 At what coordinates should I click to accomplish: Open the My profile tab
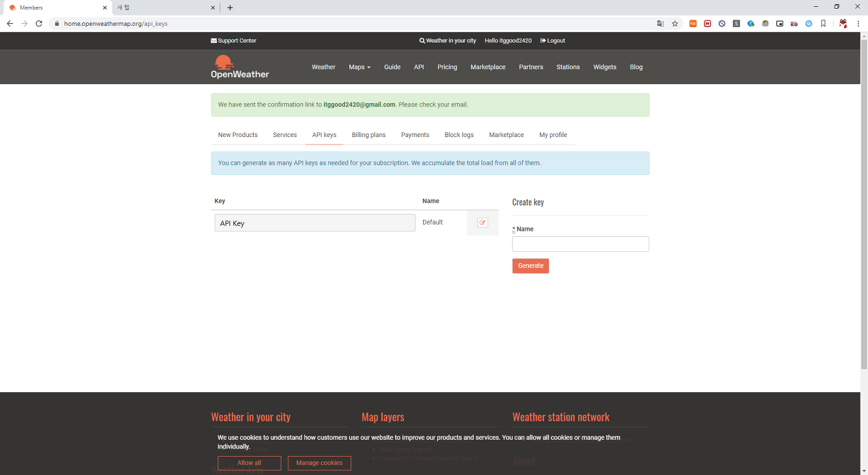[x=553, y=135]
